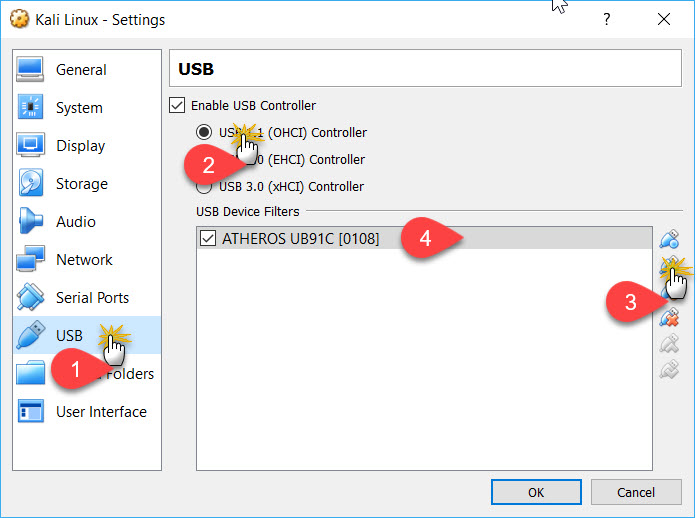Viewport: 697px width, 518px height.
Task: Remove the selected USB filter
Action: pyautogui.click(x=669, y=318)
